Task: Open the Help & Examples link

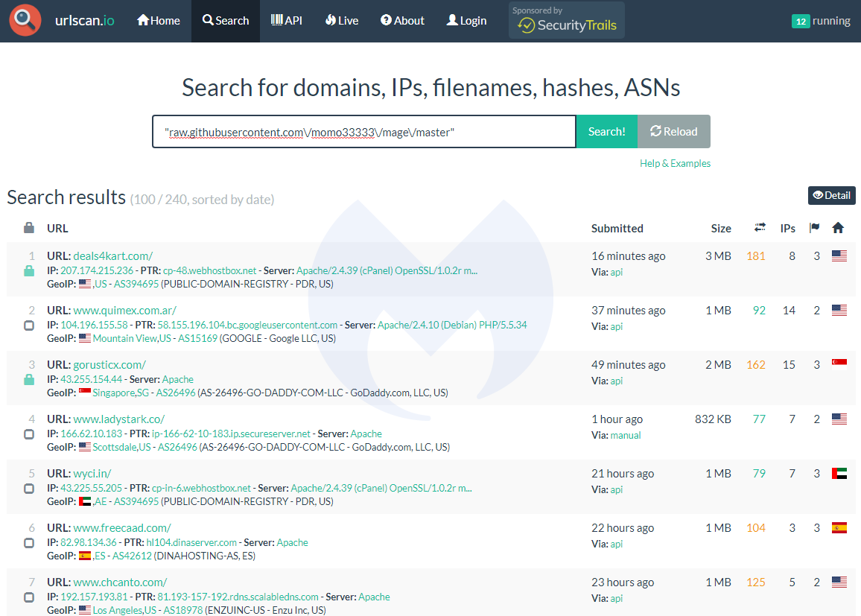Action: [x=675, y=163]
